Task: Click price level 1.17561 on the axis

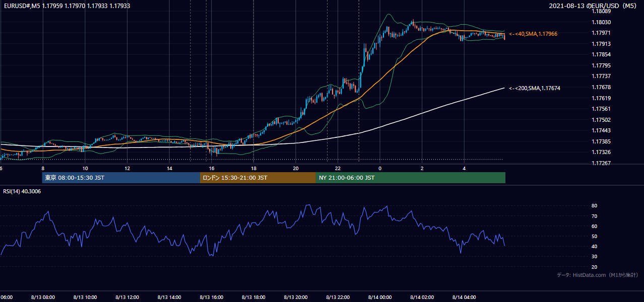Action: (601, 109)
